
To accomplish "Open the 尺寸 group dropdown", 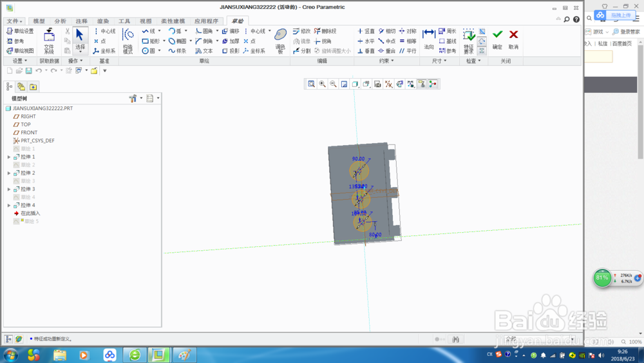I will click(x=439, y=61).
